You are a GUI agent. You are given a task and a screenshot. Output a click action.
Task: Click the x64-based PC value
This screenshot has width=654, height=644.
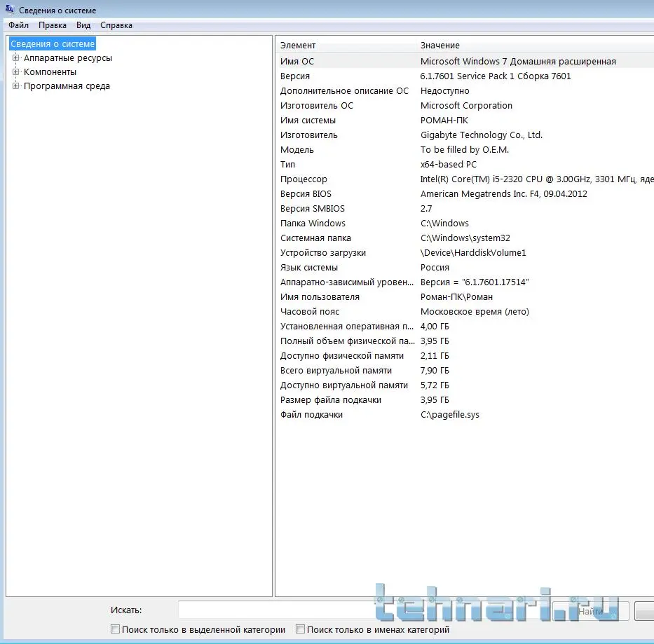coord(449,165)
